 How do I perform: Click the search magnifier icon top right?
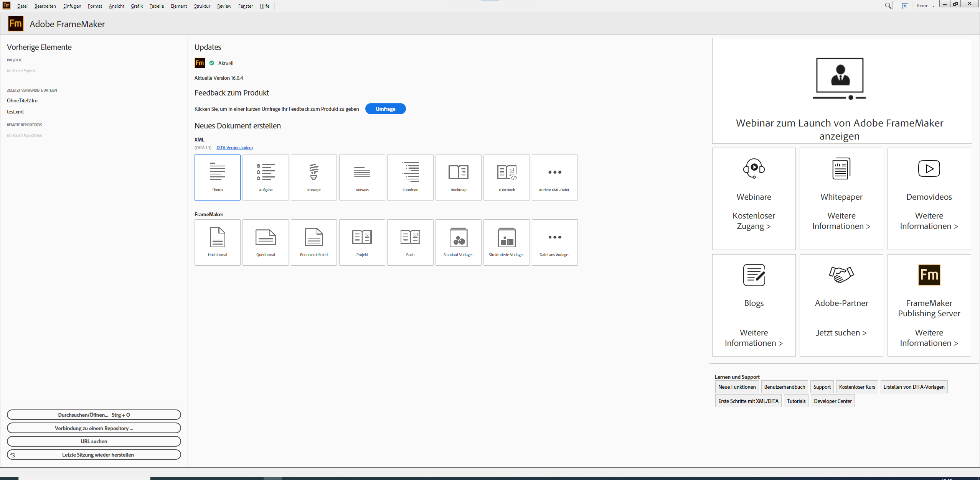[887, 5]
